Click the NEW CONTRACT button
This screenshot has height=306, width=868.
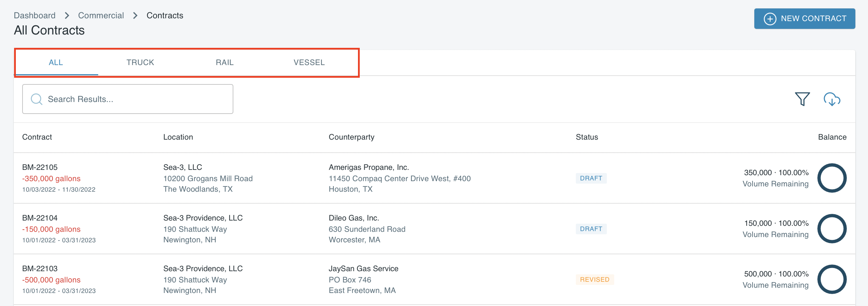pyautogui.click(x=805, y=19)
